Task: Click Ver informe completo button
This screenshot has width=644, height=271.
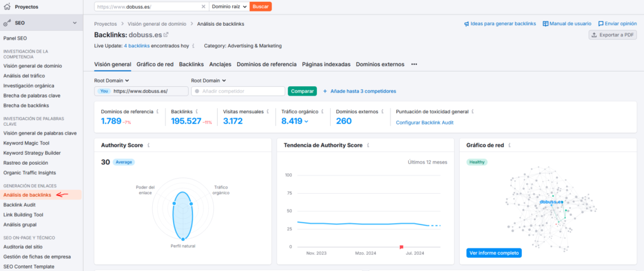Action: click(494, 253)
